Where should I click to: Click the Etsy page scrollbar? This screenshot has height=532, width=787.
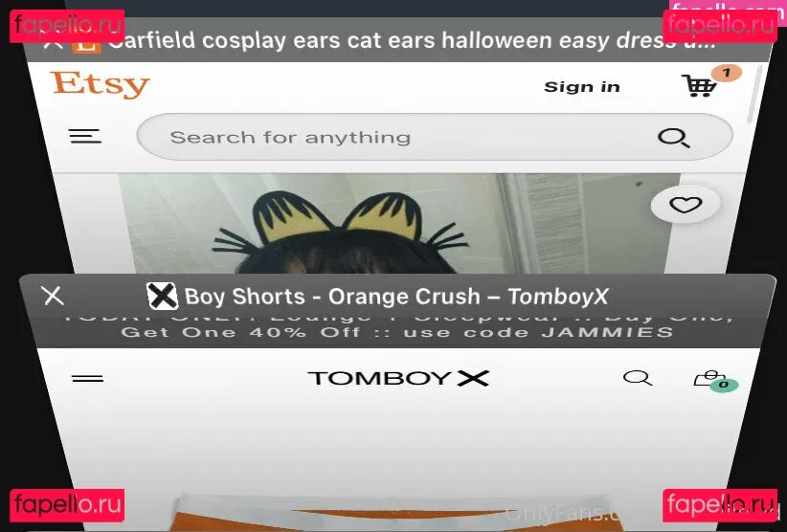click(752, 94)
